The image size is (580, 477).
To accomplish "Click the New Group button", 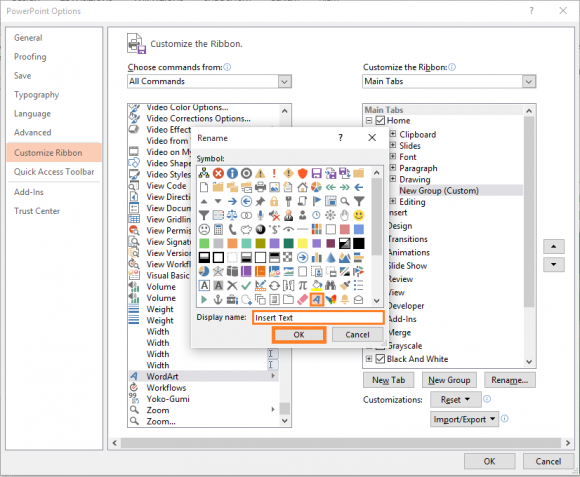I will click(x=449, y=380).
